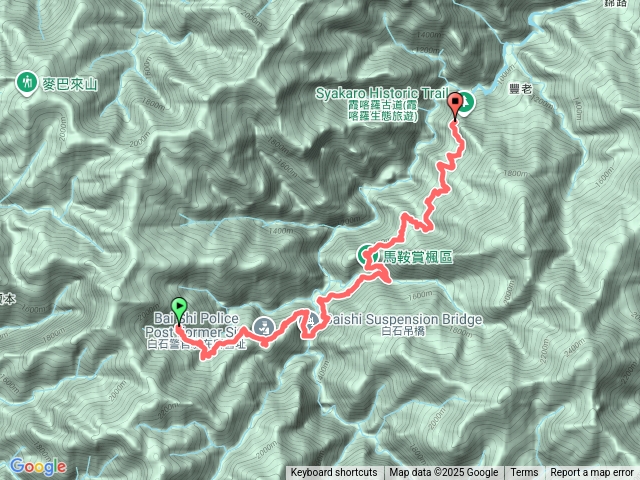Select the Baishi police post icon
The width and height of the screenshot is (640, 480).
263,327
